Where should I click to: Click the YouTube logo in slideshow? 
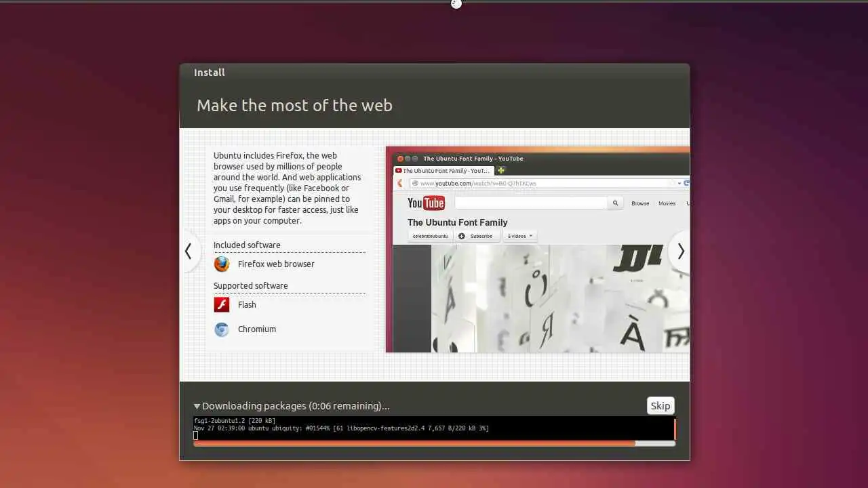426,203
